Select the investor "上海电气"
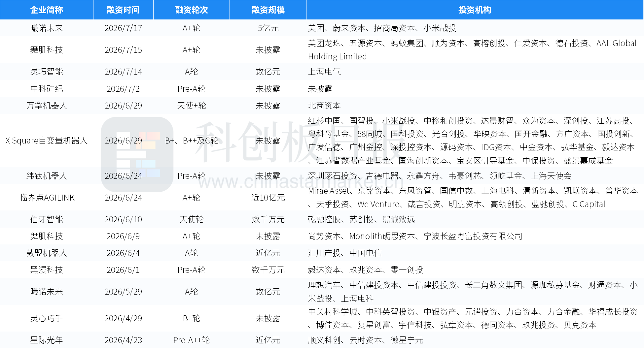This screenshot has height=349, width=644. click(x=324, y=72)
